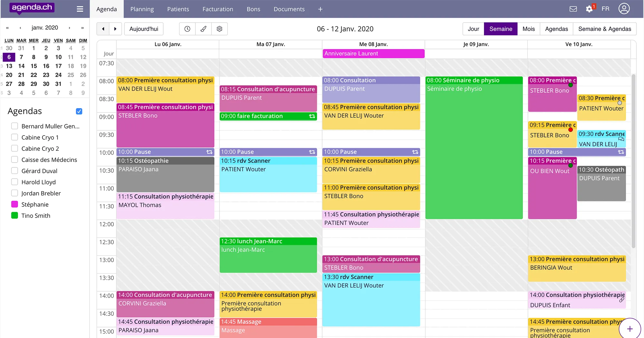Click the Aujourd'hui button

(x=144, y=29)
